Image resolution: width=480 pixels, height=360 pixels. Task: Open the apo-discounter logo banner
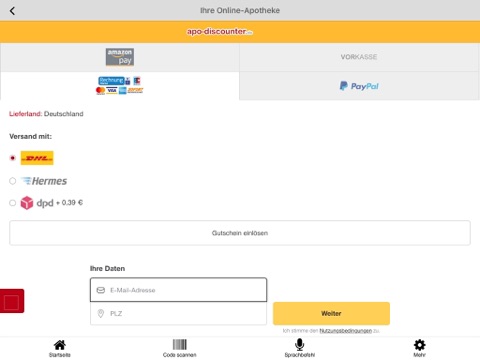pyautogui.click(x=220, y=32)
